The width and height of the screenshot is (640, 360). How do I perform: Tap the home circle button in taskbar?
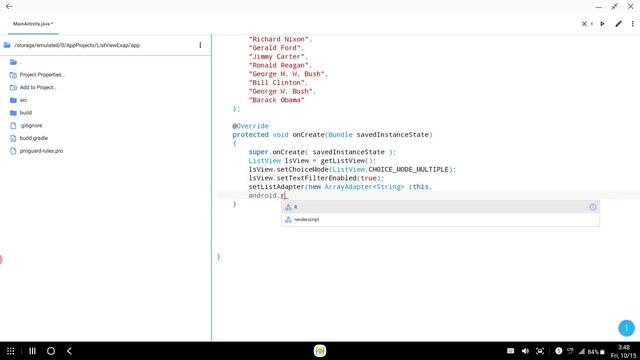click(51, 351)
